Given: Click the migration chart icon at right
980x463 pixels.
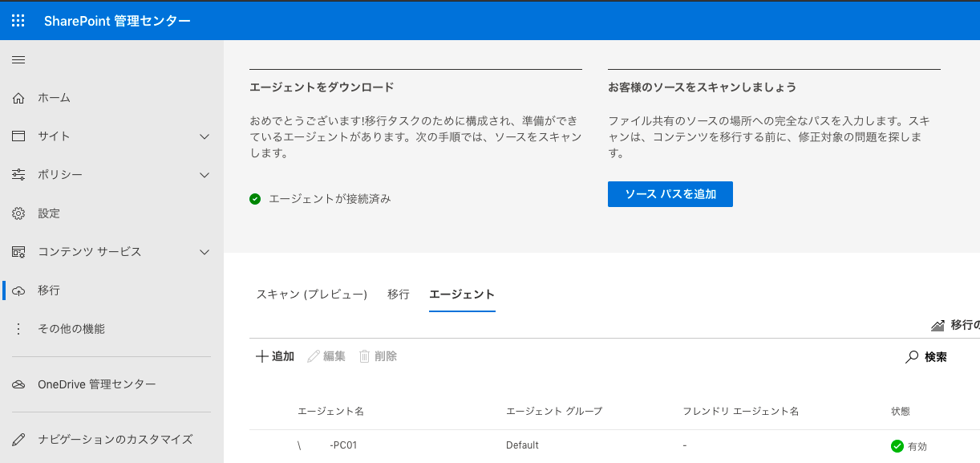Looking at the screenshot, I should coord(937,326).
